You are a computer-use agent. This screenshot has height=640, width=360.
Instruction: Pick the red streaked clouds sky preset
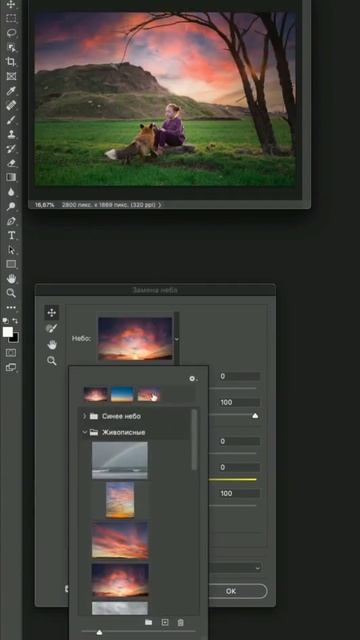click(120, 540)
